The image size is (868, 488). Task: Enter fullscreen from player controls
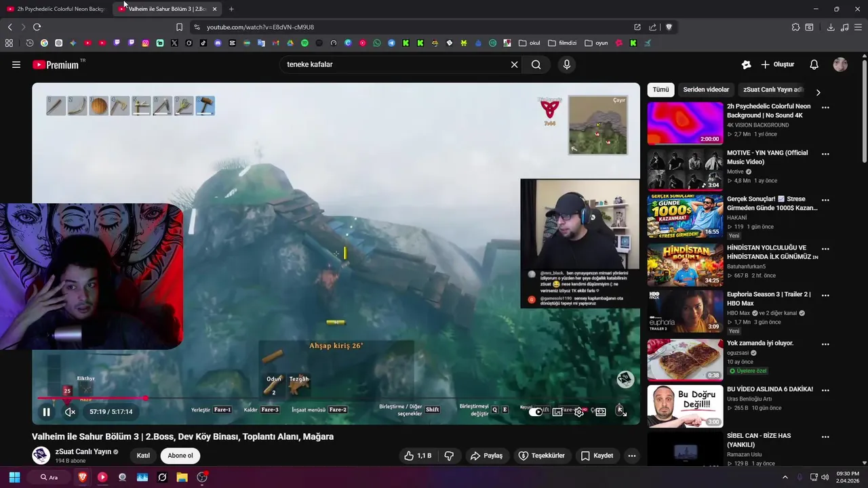(x=621, y=411)
